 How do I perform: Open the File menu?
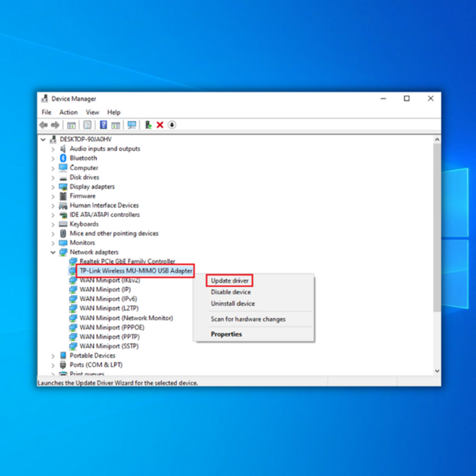click(x=46, y=112)
